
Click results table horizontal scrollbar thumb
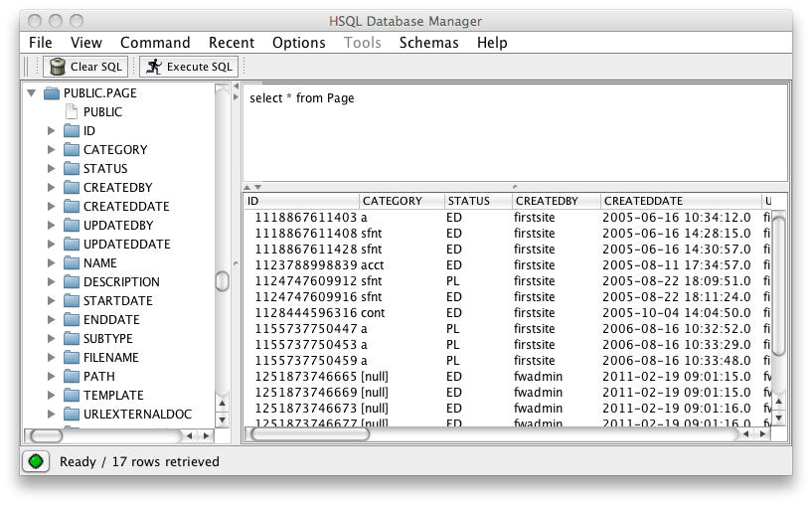tap(310, 434)
